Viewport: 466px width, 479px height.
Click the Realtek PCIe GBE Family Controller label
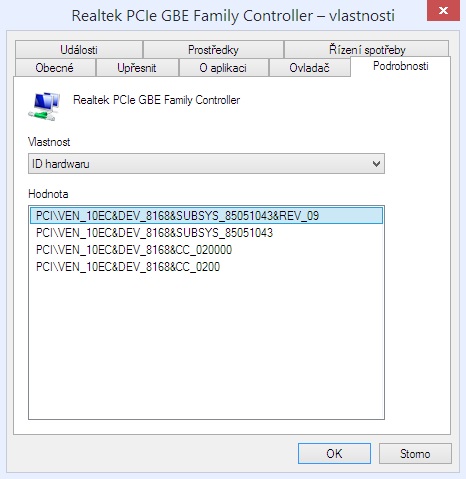coord(157,100)
